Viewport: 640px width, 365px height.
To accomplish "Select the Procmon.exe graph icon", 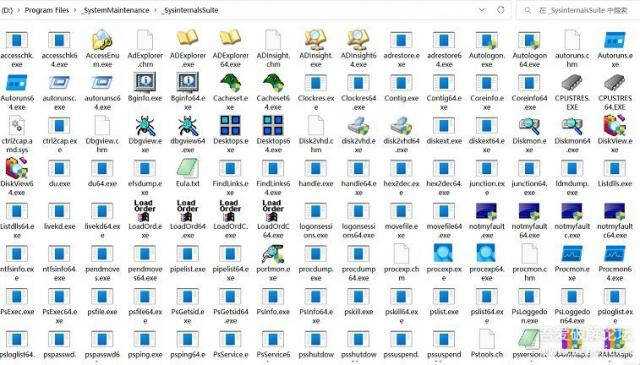I will pyautogui.click(x=572, y=254).
